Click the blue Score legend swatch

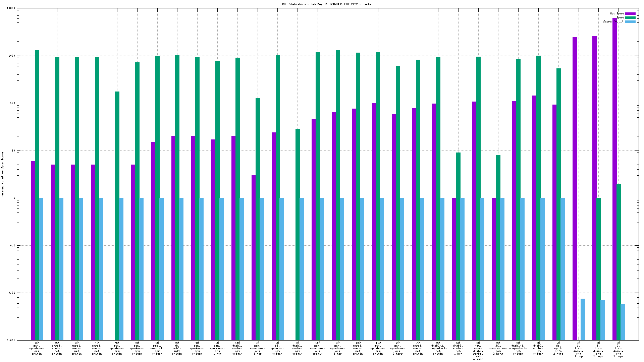point(630,22)
